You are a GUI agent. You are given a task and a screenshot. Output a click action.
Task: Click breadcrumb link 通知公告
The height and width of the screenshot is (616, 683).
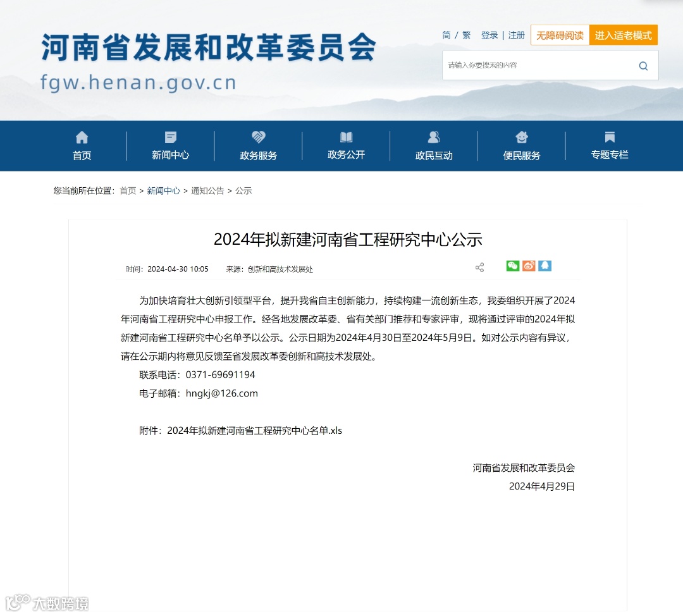[207, 191]
